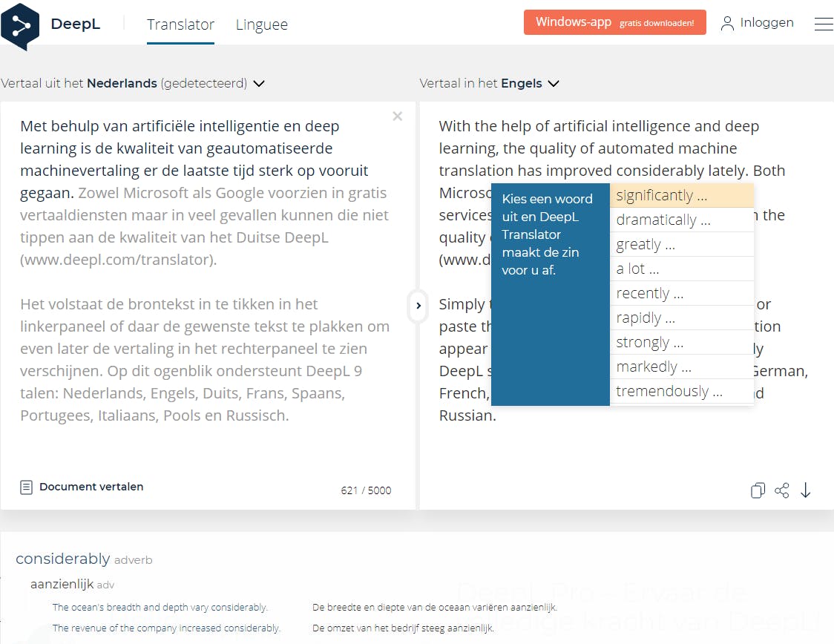The image size is (834, 644).
Task: Choose "significantly" from the suggestions list
Action: click(x=660, y=196)
